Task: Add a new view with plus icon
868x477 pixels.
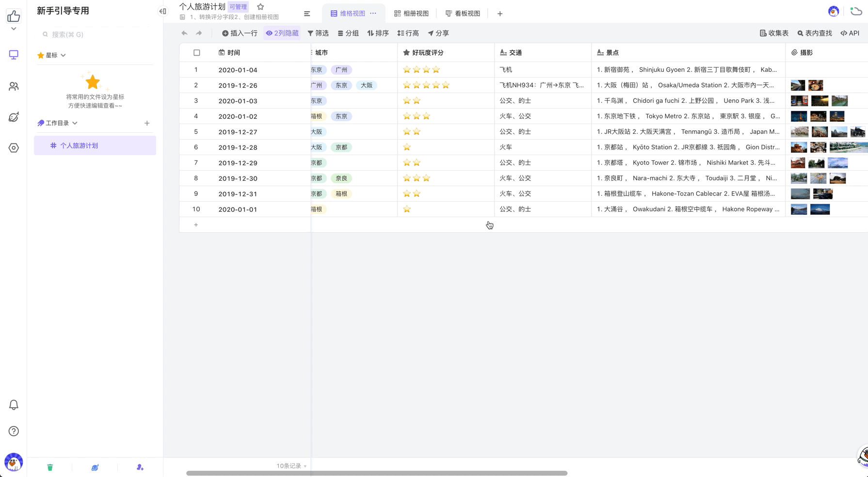Action: click(x=500, y=14)
